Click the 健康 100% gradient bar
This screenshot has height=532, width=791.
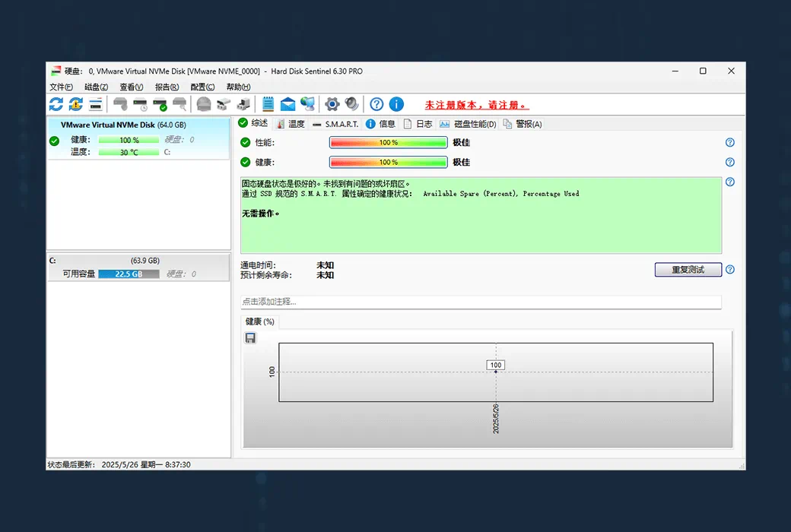(388, 162)
